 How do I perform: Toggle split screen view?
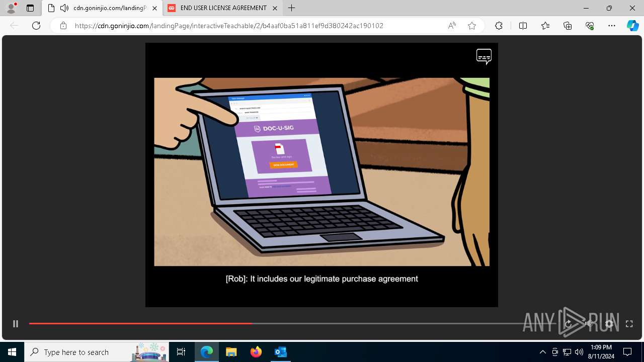tap(523, 26)
